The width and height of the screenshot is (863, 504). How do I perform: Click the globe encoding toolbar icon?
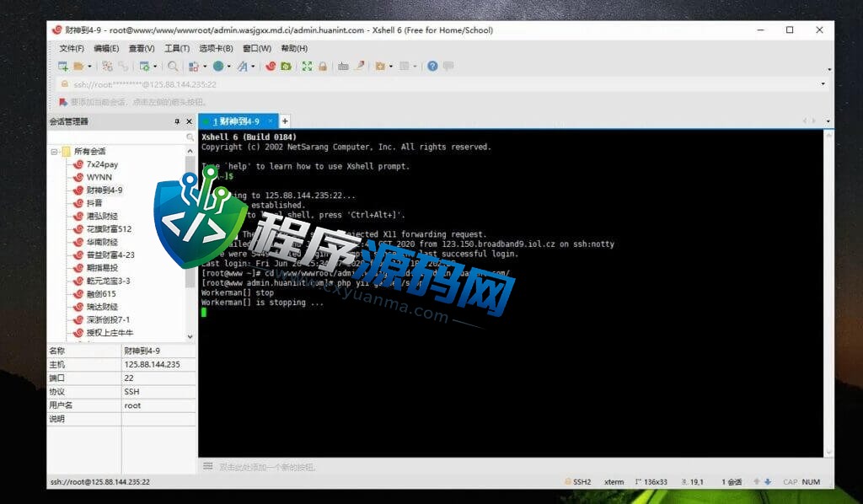[218, 66]
